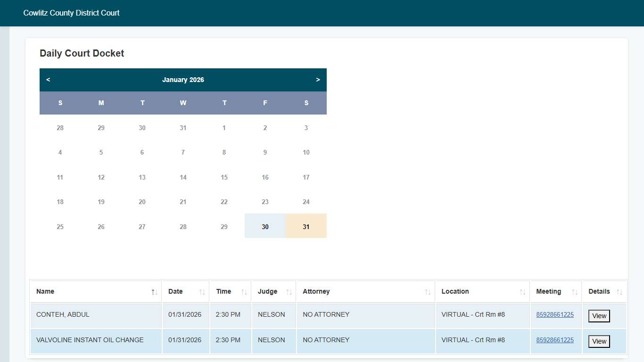Sort docket by Time column arrows

(x=244, y=292)
